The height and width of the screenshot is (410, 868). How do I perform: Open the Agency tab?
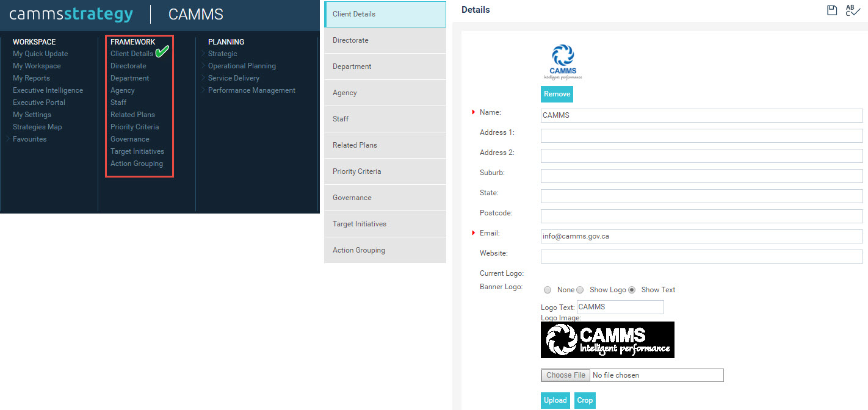385,93
